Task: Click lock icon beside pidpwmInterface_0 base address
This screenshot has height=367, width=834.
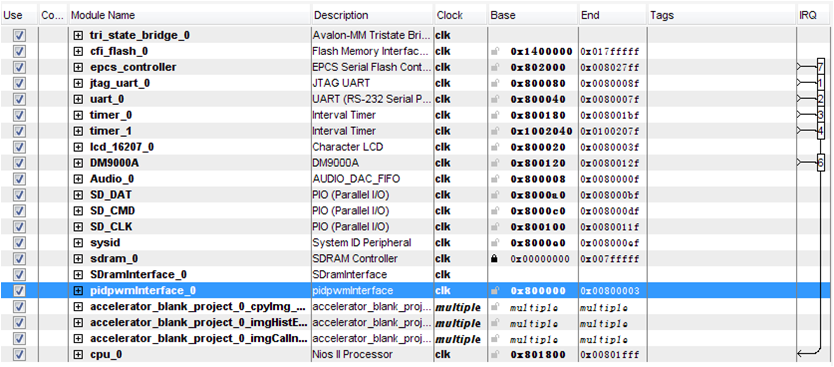Action: (495, 291)
